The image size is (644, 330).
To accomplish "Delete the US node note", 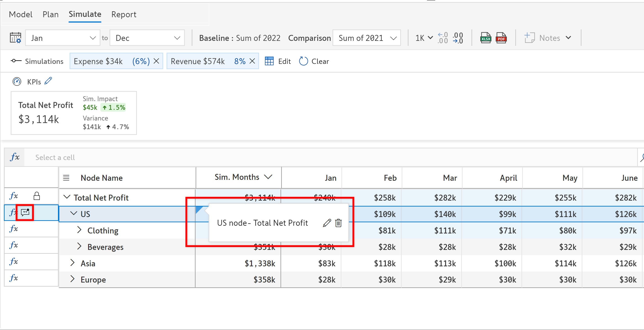I will [x=338, y=223].
